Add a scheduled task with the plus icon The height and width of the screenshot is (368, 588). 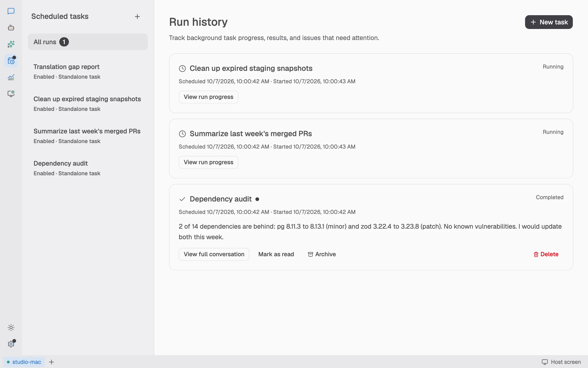[137, 17]
